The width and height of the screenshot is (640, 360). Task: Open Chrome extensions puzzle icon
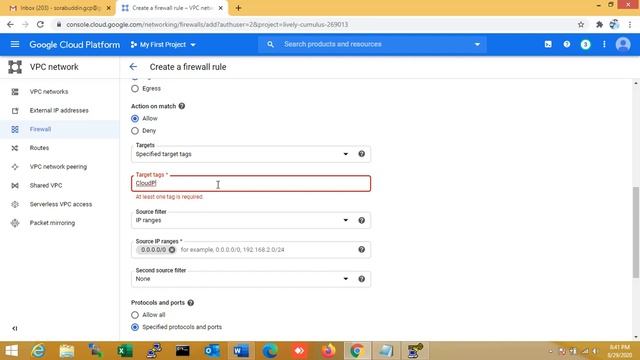(599, 24)
